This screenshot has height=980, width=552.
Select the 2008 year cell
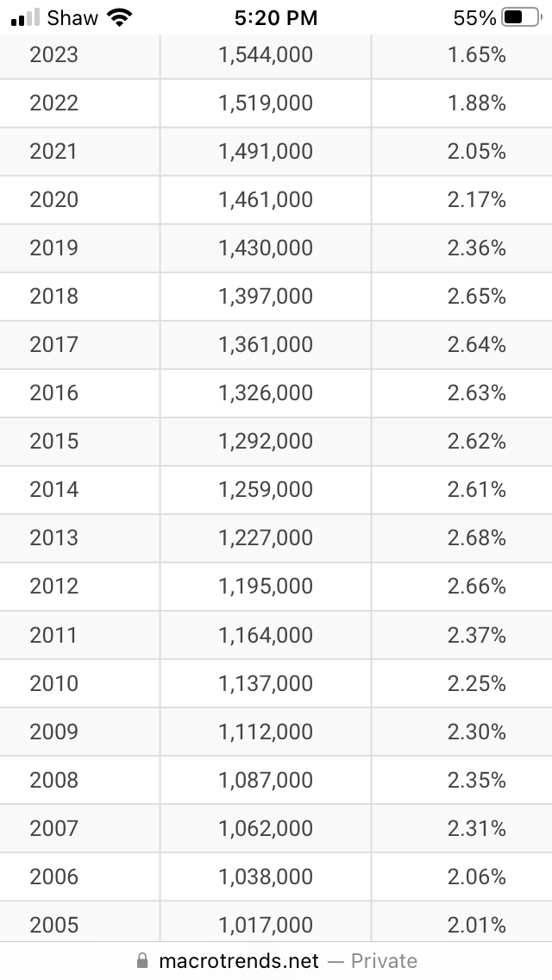pos(53,780)
